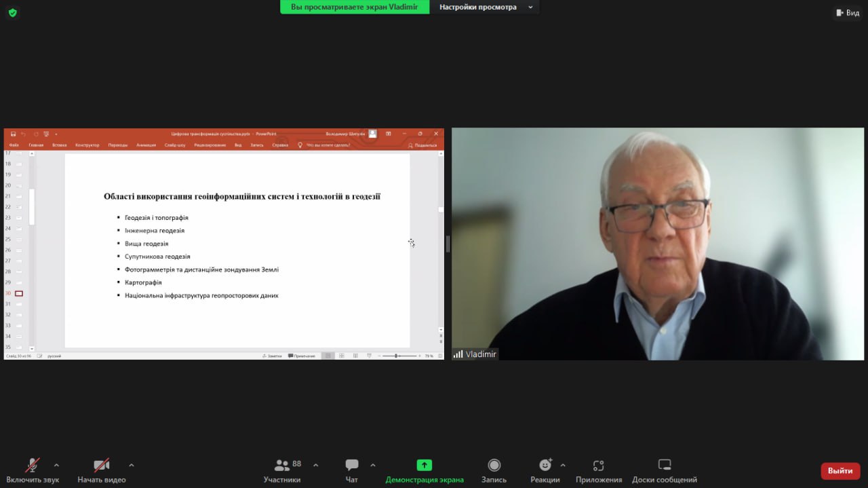Open the Рецензирование ribbon tab
868x488 pixels.
tap(210, 145)
